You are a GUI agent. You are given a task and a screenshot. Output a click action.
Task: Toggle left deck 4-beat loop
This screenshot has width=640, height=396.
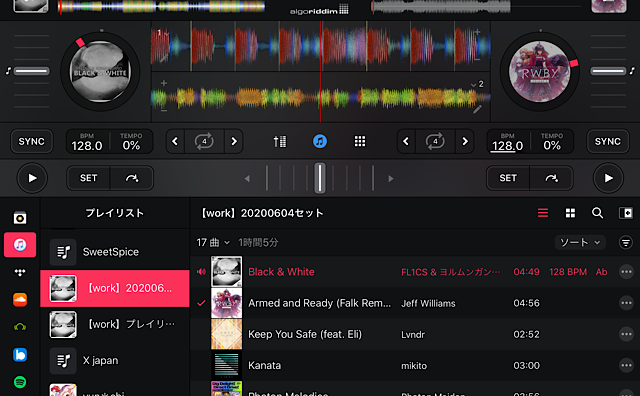[204, 141]
